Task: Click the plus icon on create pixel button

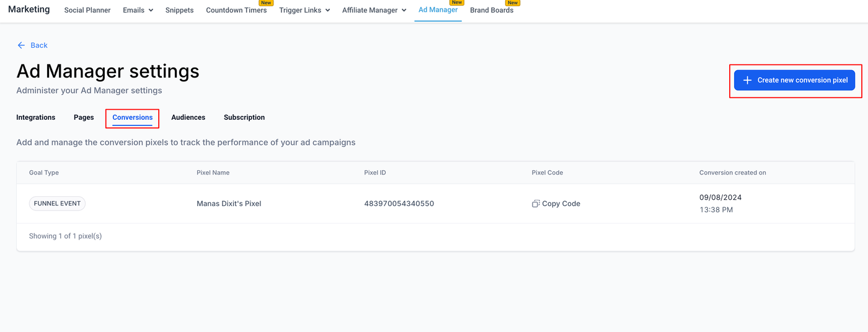Action: pos(747,80)
